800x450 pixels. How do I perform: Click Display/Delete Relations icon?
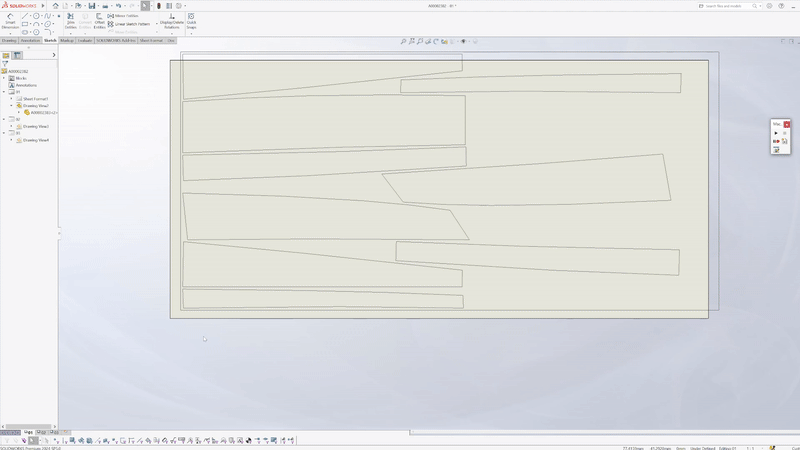171,21
